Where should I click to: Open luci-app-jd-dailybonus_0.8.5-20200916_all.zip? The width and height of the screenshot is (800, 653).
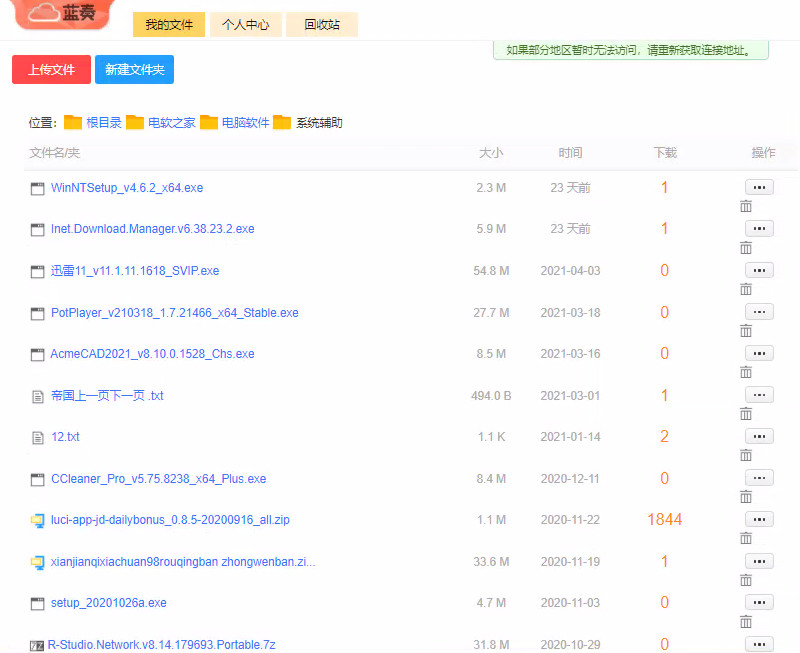coord(170,520)
